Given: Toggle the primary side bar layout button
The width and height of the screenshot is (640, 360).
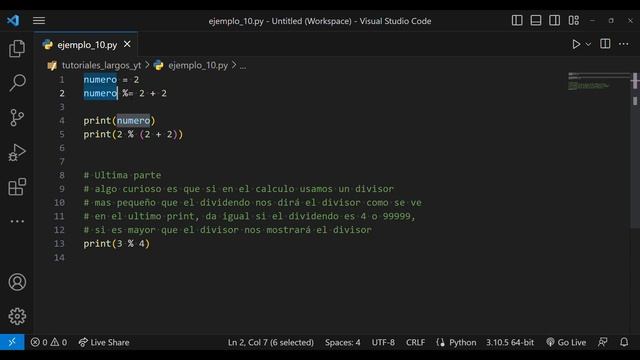Looking at the screenshot, I should pyautogui.click(x=517, y=20).
